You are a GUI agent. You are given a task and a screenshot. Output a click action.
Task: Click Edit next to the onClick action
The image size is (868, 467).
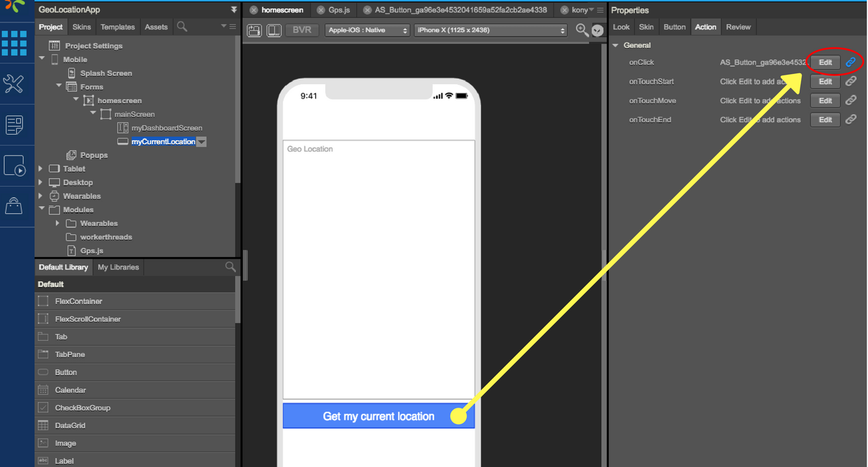tap(825, 62)
